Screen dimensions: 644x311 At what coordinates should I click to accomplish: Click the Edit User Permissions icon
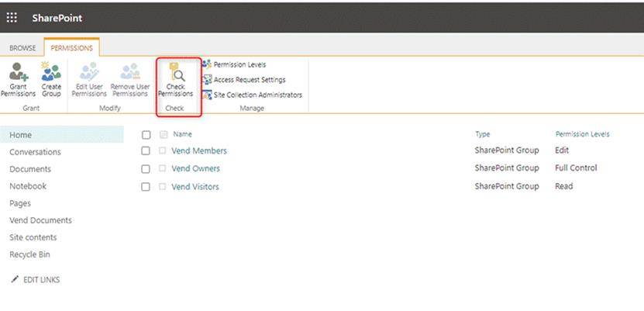(89, 71)
